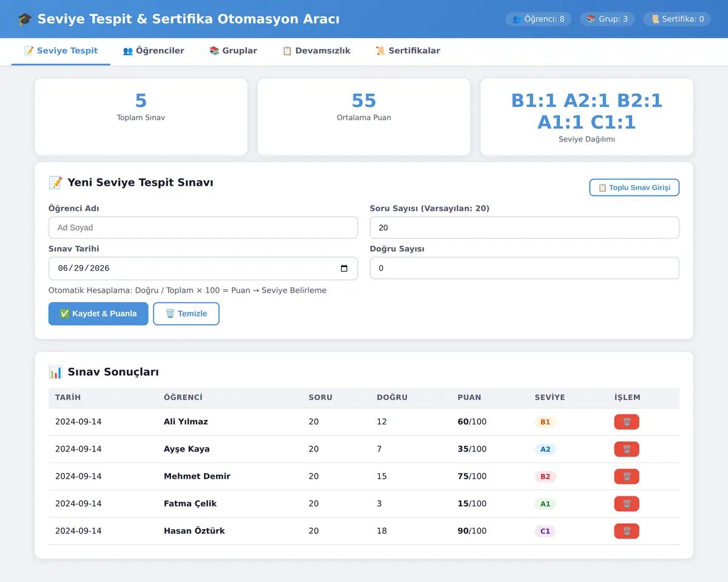Open the Öğrenciler tab
The image size is (728, 582).
[153, 51]
